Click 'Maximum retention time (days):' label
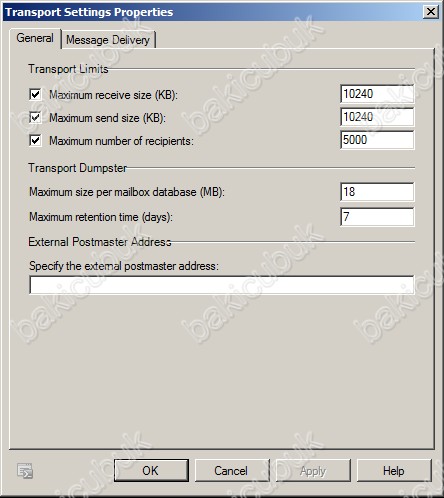 [x=101, y=217]
